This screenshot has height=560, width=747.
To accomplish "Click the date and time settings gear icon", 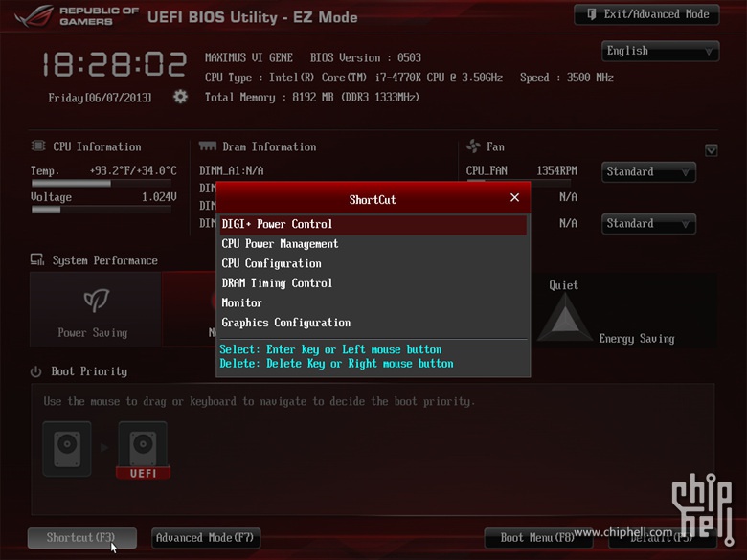I will 180,97.
